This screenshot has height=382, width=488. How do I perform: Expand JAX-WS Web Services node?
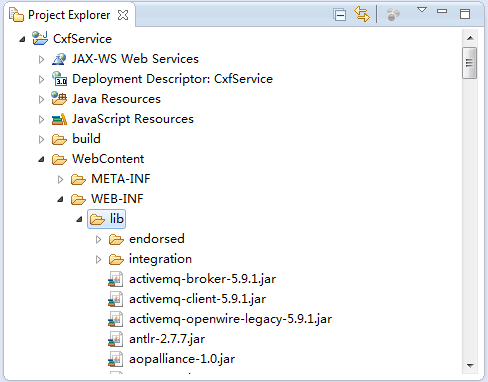[x=41, y=59]
